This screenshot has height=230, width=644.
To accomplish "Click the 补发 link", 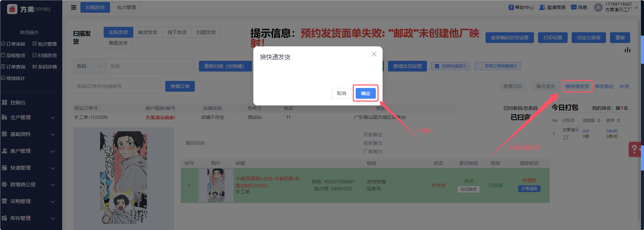I will [x=624, y=86].
